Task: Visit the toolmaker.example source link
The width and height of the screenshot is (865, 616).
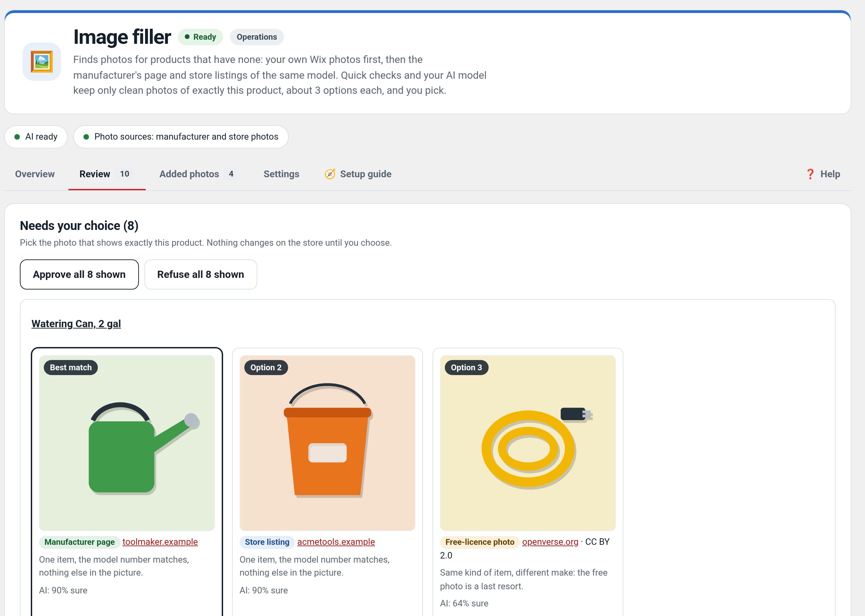Action: pos(160,542)
